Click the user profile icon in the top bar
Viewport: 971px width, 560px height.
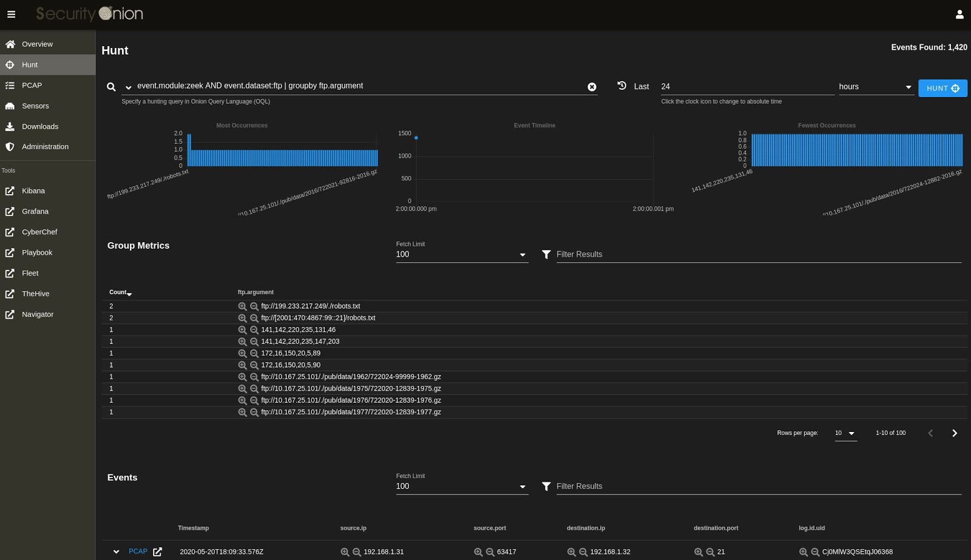959,13
